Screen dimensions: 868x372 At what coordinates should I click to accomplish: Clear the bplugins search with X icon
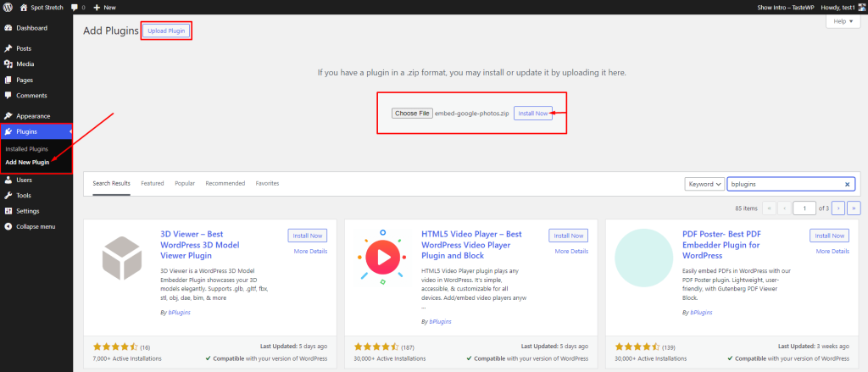(x=847, y=185)
